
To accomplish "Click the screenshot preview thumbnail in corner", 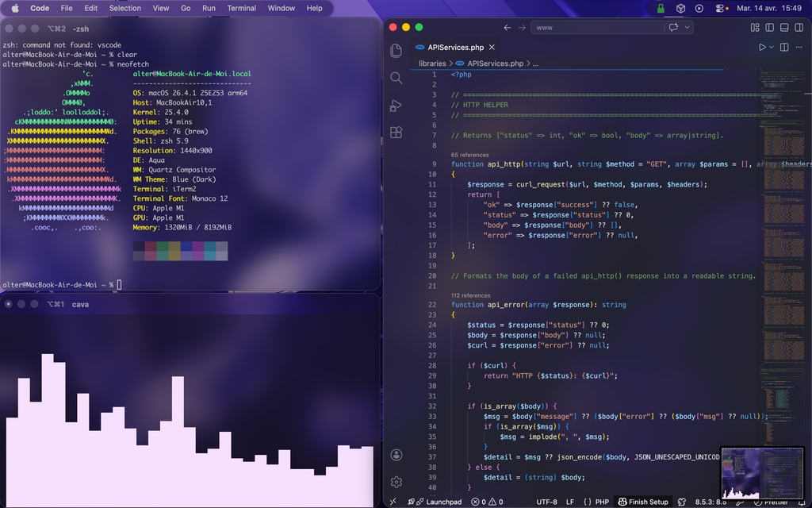I will coord(762,472).
